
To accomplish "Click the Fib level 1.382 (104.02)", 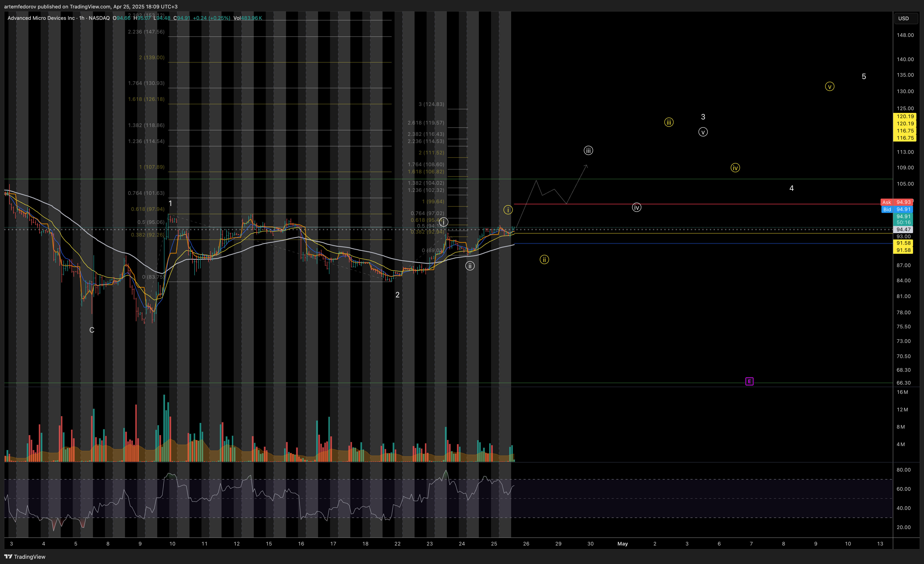I will 426,183.
